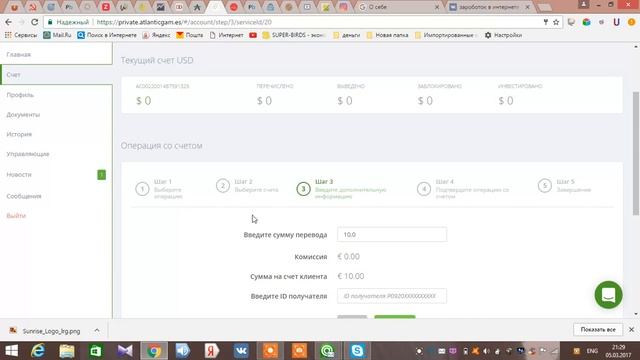Click the page vertical scrollbar
Viewport: 640px width, 360px height.
point(636,153)
